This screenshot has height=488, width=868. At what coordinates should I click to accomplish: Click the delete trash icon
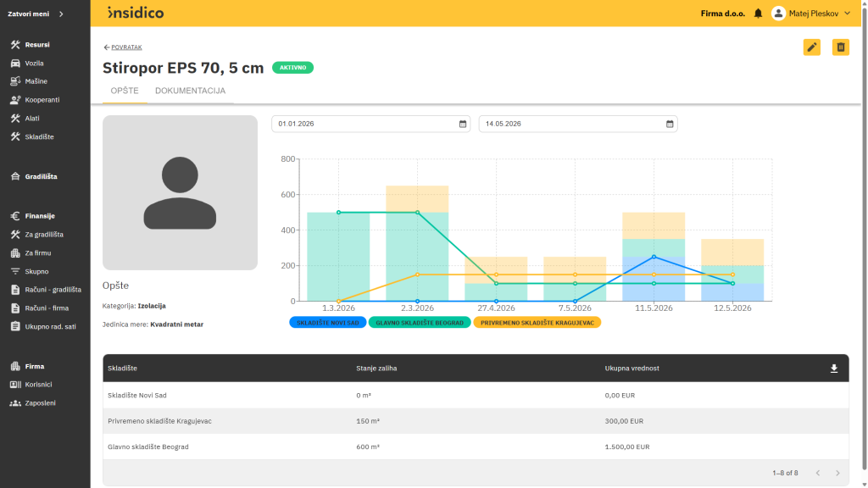(x=840, y=47)
